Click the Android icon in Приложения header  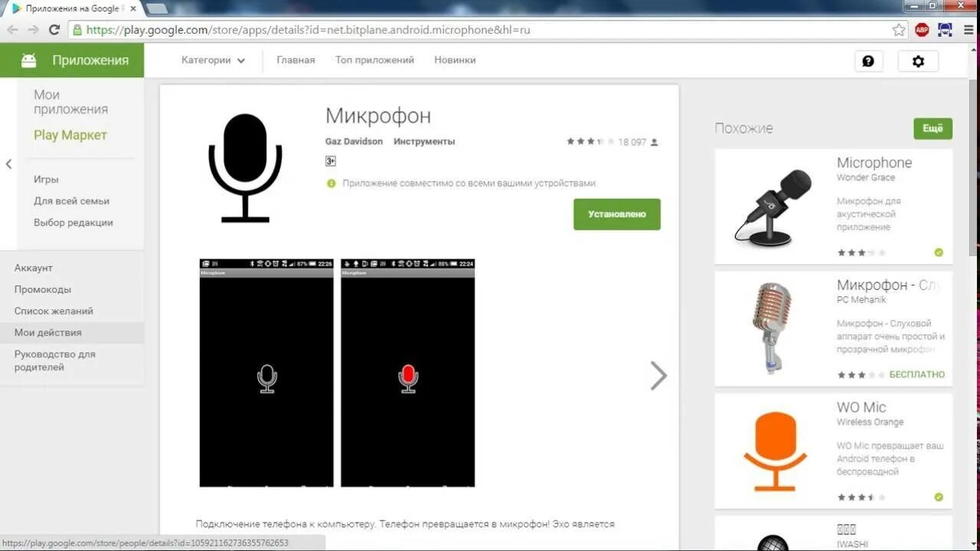coord(29,60)
